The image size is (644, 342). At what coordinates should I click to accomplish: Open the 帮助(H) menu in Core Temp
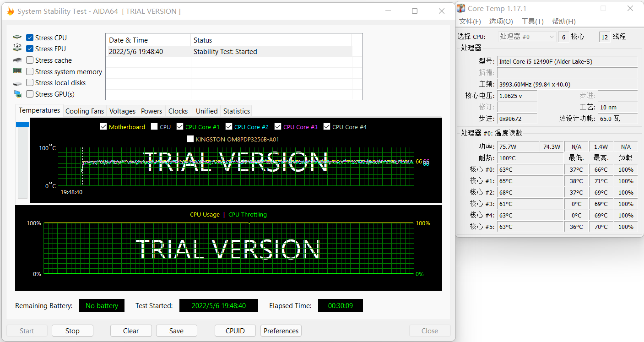tap(563, 22)
